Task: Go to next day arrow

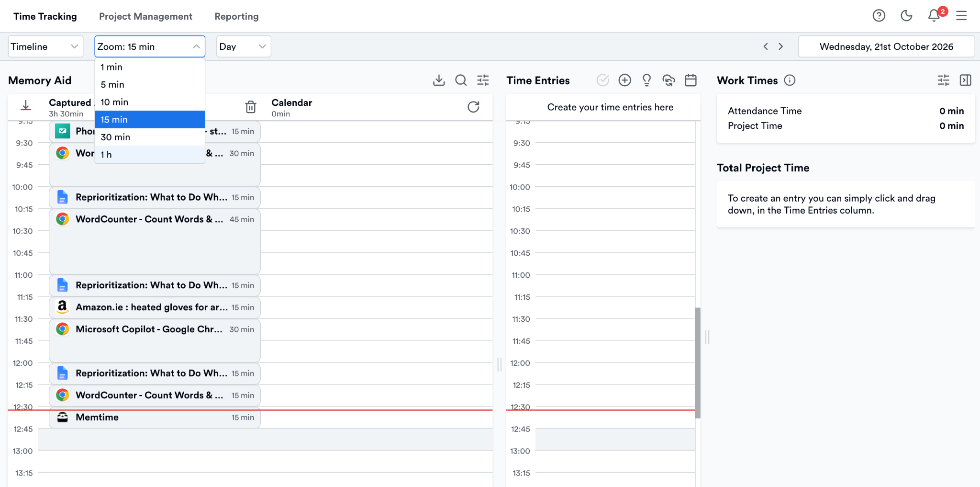Action: point(781,46)
